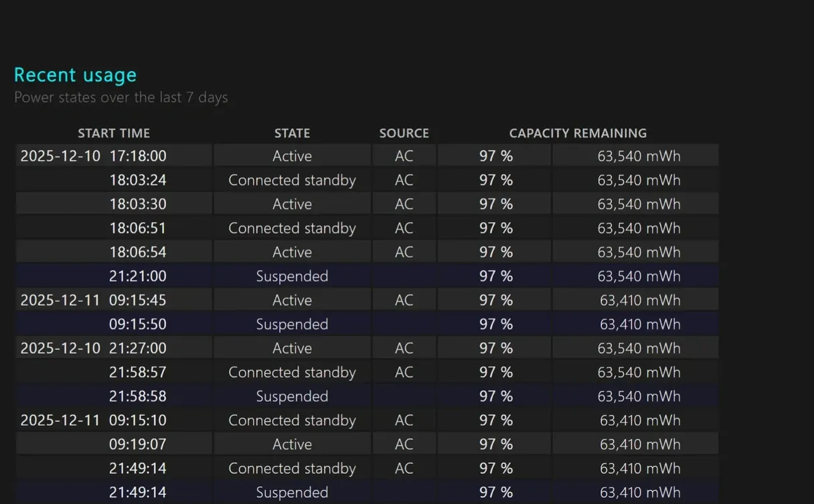Click the Recent usage heading
Image resolution: width=814 pixels, height=504 pixels.
pos(75,74)
